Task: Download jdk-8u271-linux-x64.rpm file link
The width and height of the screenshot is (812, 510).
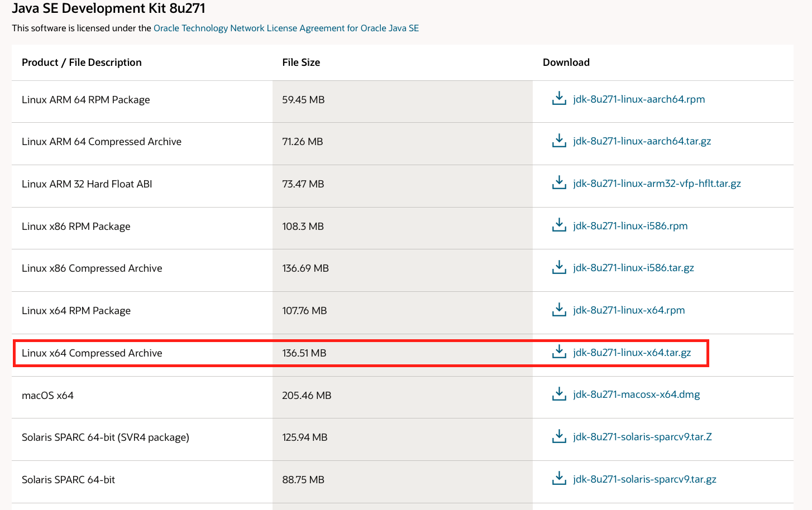Action: point(629,310)
